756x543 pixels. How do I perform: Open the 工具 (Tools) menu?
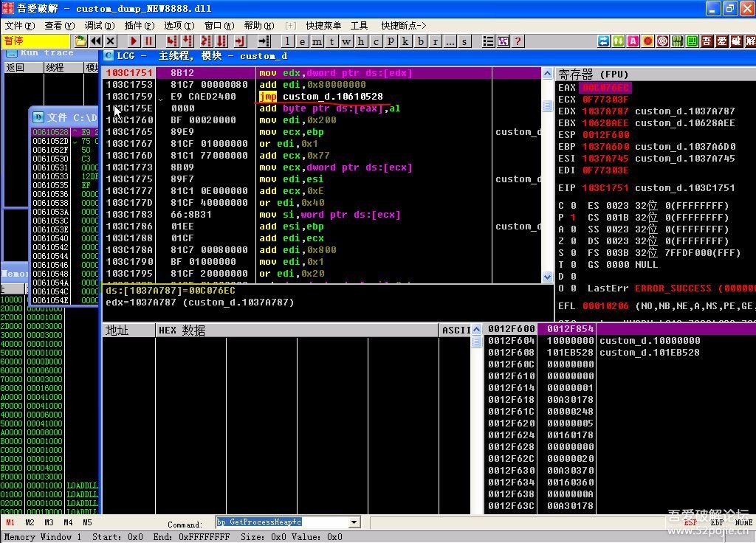pyautogui.click(x=360, y=26)
